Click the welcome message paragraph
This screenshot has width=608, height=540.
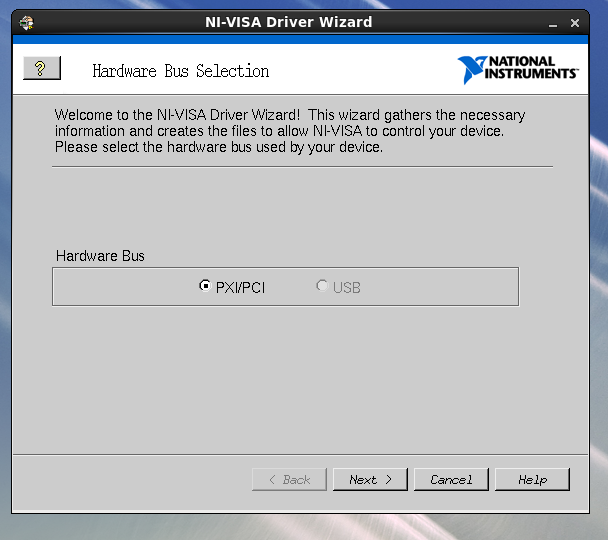[290, 131]
